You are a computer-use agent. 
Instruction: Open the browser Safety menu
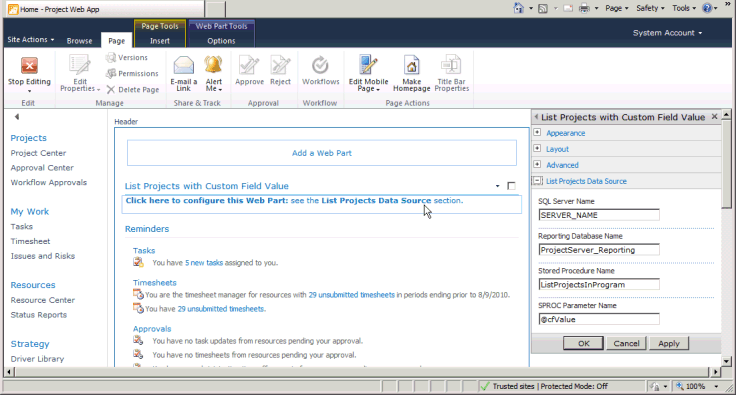pos(650,8)
